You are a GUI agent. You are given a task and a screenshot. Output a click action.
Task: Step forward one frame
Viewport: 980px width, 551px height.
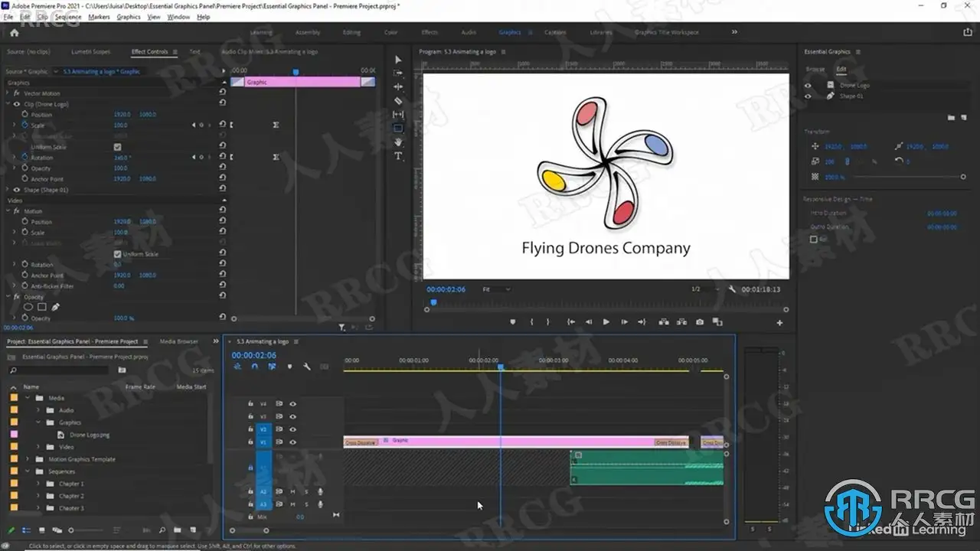[625, 322]
